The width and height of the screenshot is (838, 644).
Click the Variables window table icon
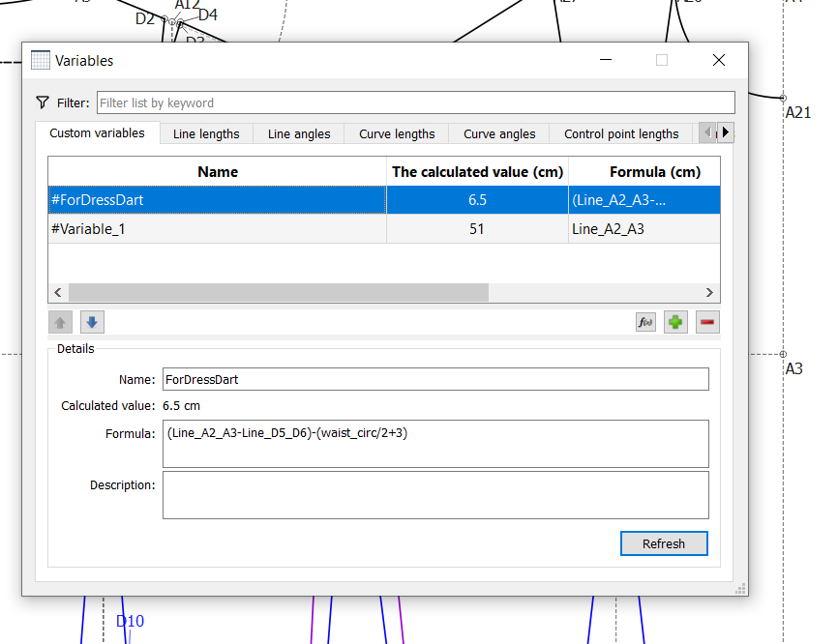[x=40, y=60]
